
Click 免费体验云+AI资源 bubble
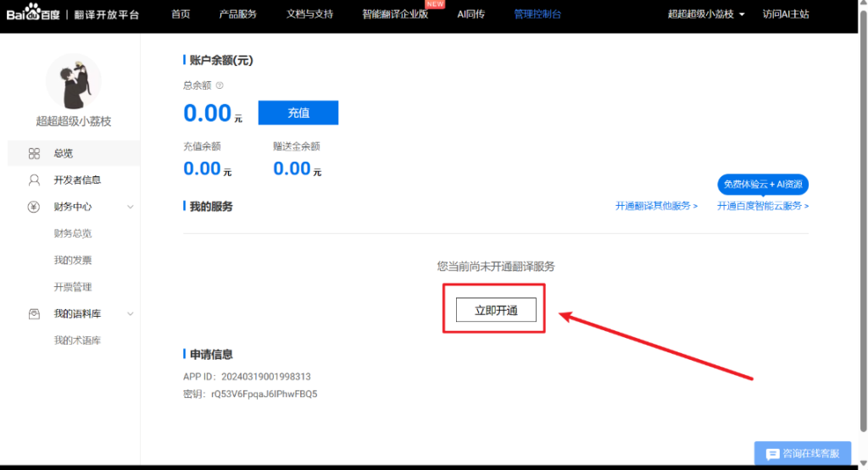[x=763, y=184]
